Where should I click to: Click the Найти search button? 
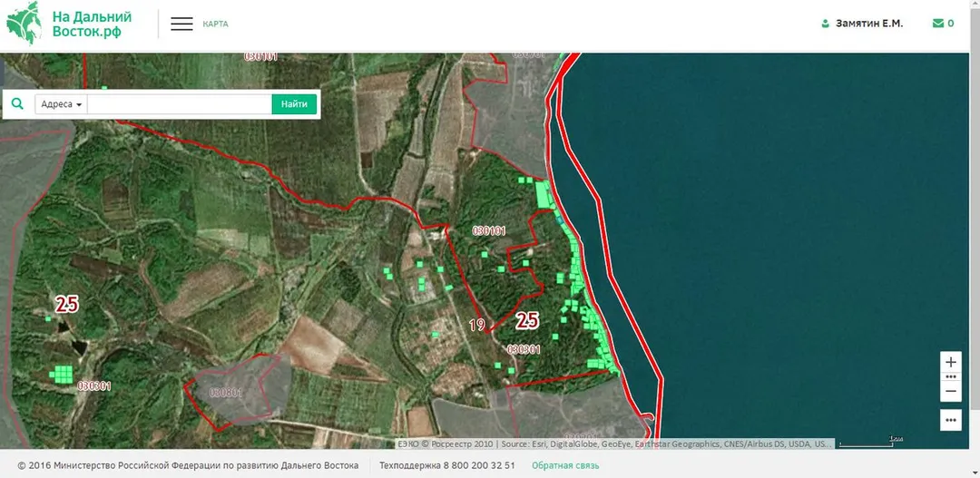pyautogui.click(x=294, y=104)
